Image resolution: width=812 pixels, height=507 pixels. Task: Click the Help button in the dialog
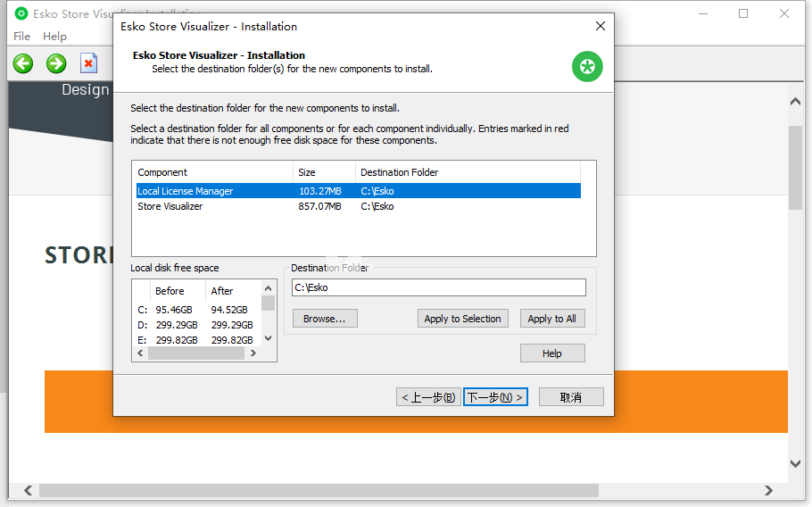(x=552, y=353)
